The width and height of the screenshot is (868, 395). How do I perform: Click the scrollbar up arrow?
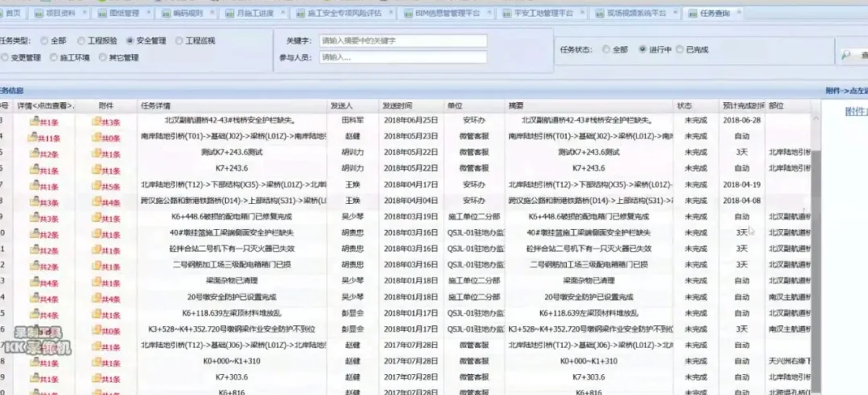[816, 118]
